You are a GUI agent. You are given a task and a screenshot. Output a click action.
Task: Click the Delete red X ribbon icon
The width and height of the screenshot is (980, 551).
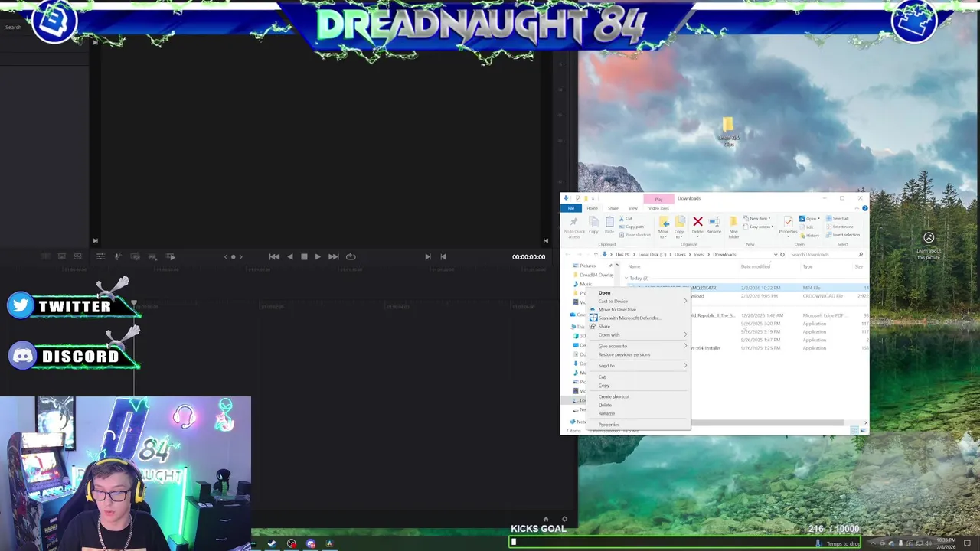697,223
